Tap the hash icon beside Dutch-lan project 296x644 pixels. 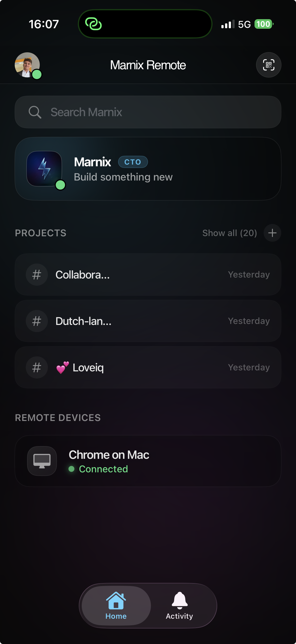37,321
